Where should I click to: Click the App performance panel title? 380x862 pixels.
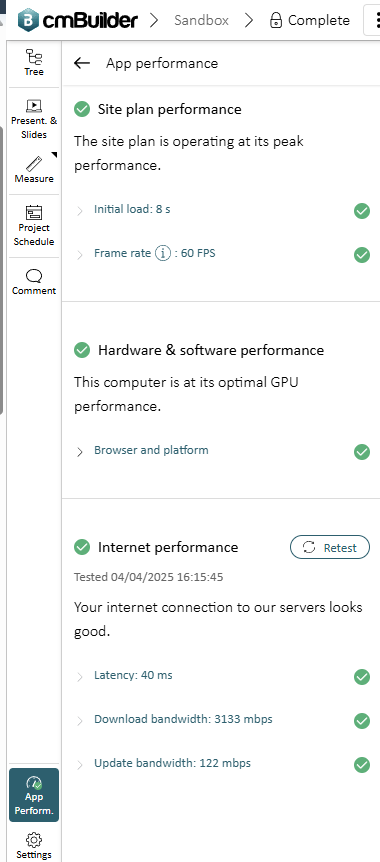point(162,63)
